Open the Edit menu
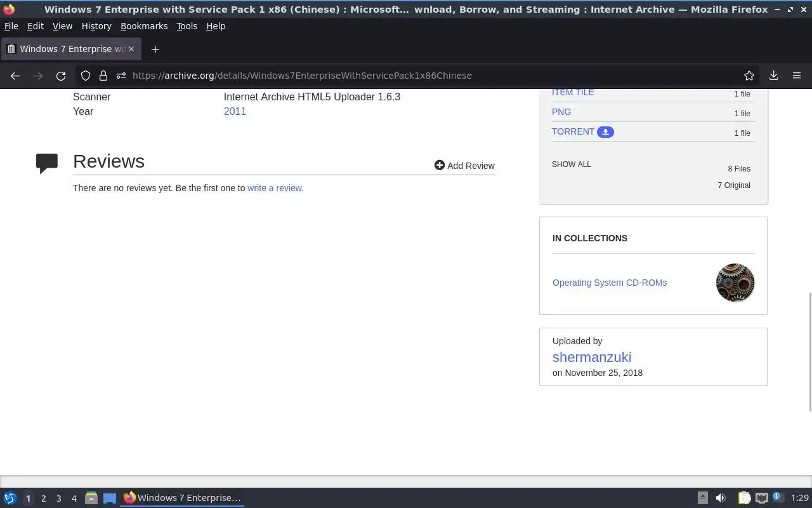Image resolution: width=812 pixels, height=508 pixels. tap(36, 26)
